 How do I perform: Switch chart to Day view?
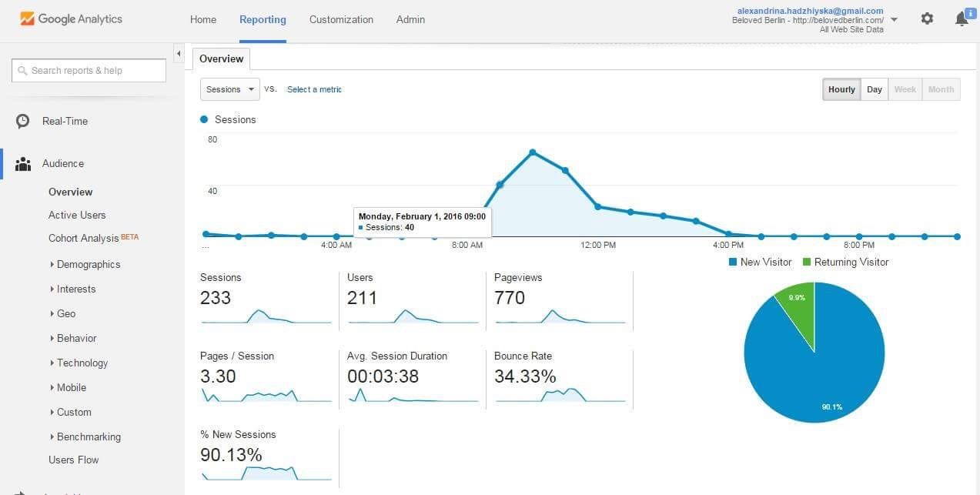(x=875, y=89)
